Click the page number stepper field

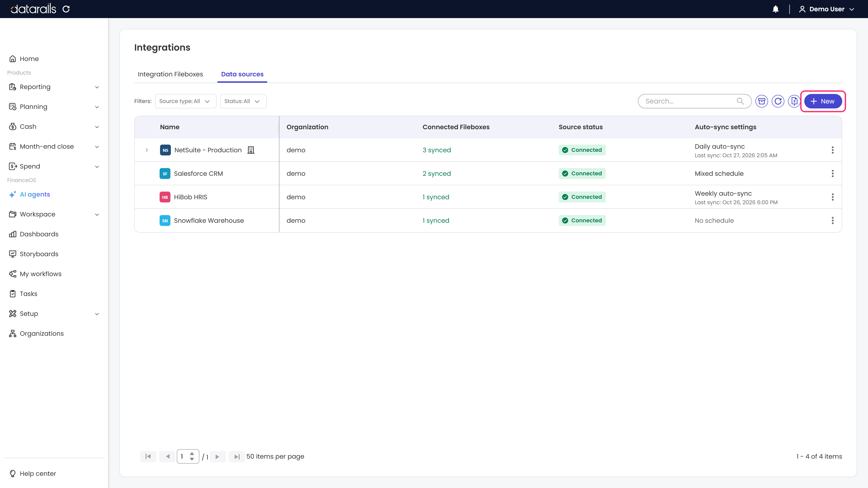(188, 457)
